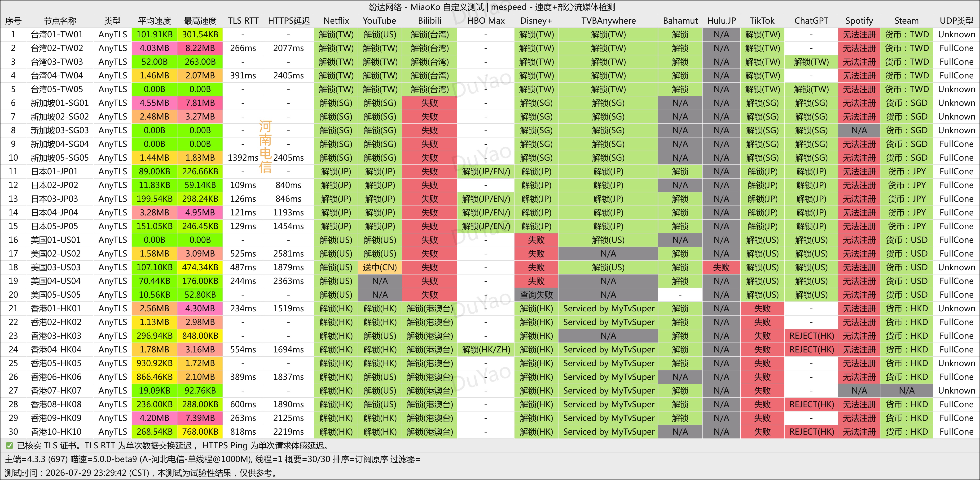Click the 1392ms TLS RTT cell
This screenshot has width=980, height=480.
coord(243,158)
